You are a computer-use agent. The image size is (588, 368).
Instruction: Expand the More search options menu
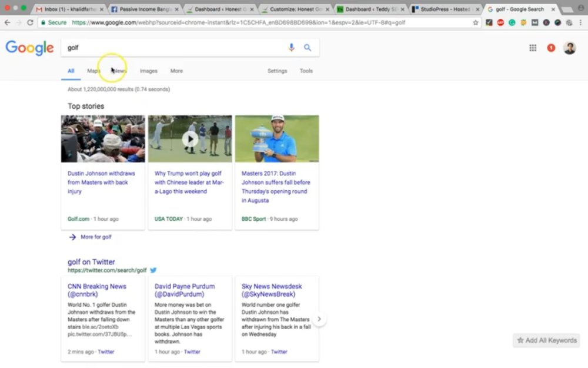click(176, 71)
